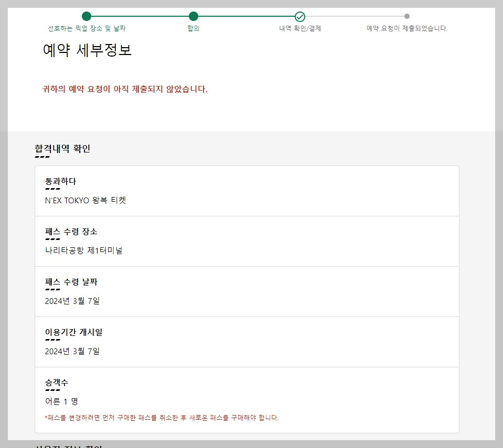Click the 합격내역 확인 section heading
This screenshot has height=448, width=503.
[62, 149]
